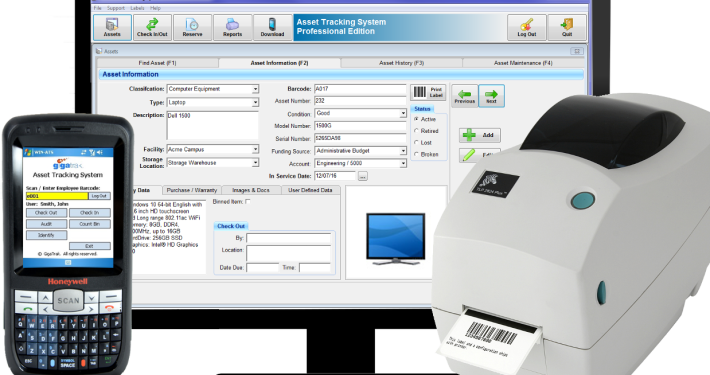Click the Check In/Out toolbar icon
Screen dimensions: 710x375
tap(152, 27)
